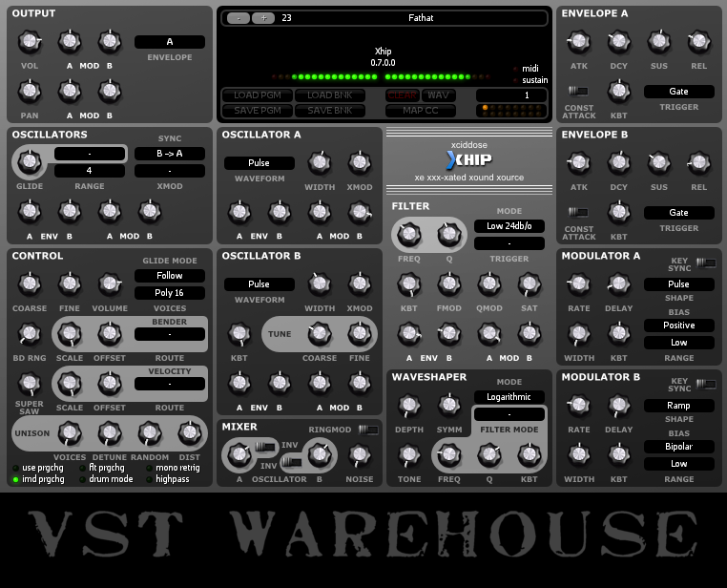The image size is (727, 588).
Task: Click the Envelope A DCY knob
Action: pyautogui.click(x=618, y=42)
